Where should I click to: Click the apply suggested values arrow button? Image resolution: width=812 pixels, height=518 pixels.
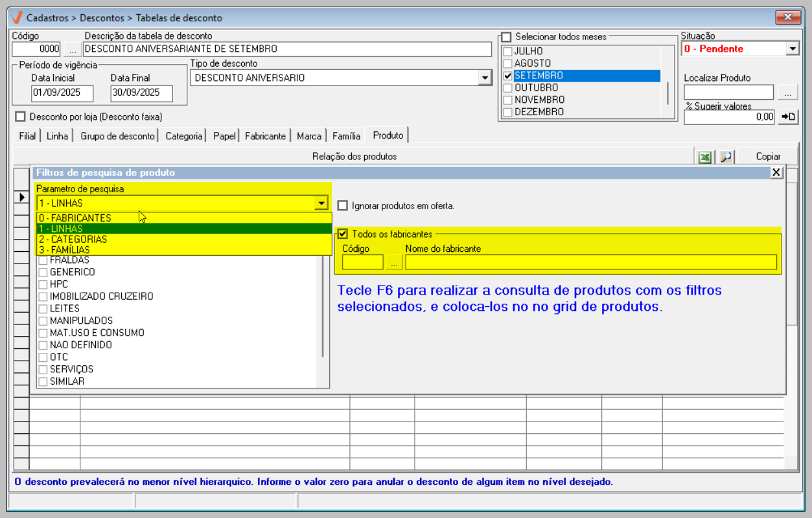[x=788, y=117]
